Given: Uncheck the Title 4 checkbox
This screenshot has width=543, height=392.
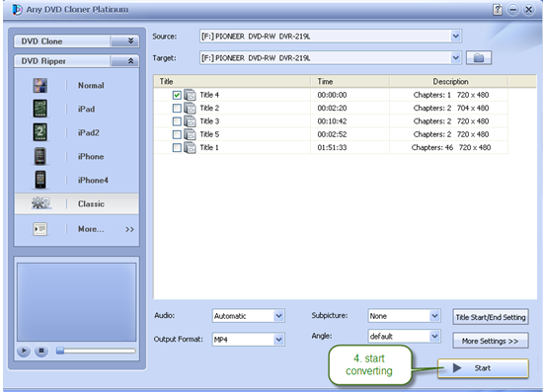Looking at the screenshot, I should coord(177,95).
